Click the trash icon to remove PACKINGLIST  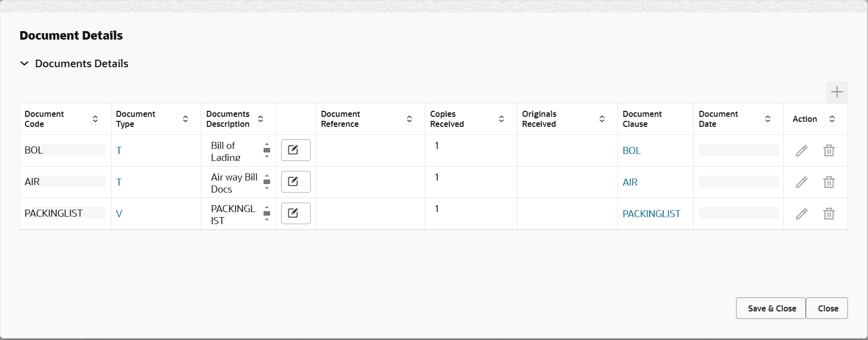click(828, 213)
